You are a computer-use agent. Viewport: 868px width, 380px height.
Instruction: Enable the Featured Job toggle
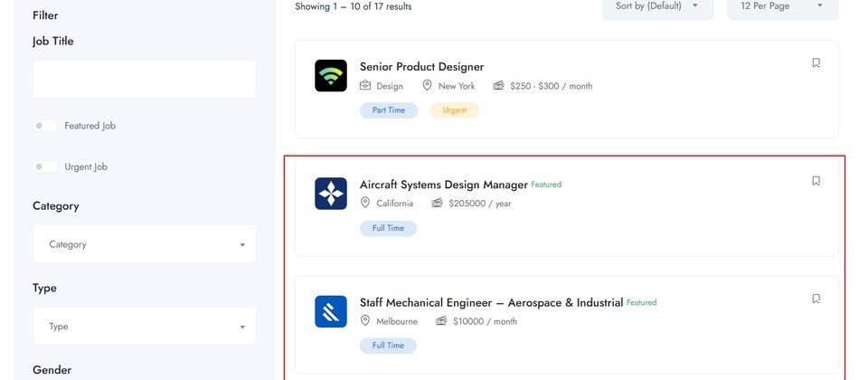tap(45, 126)
